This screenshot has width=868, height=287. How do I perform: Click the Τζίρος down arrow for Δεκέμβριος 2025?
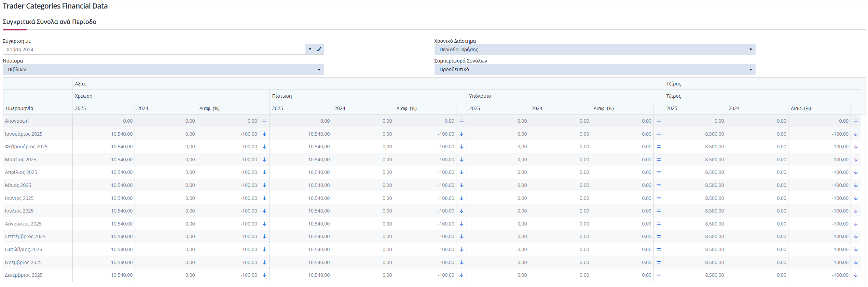pos(856,275)
